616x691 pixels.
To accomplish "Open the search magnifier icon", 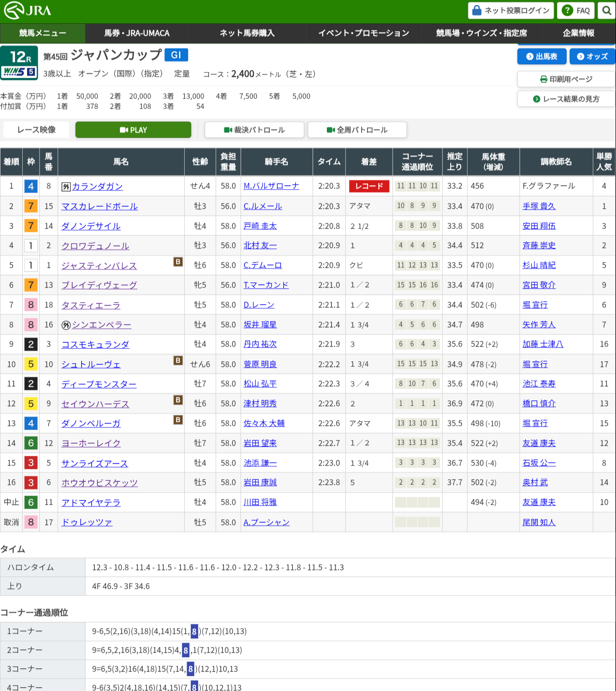I will point(606,11).
